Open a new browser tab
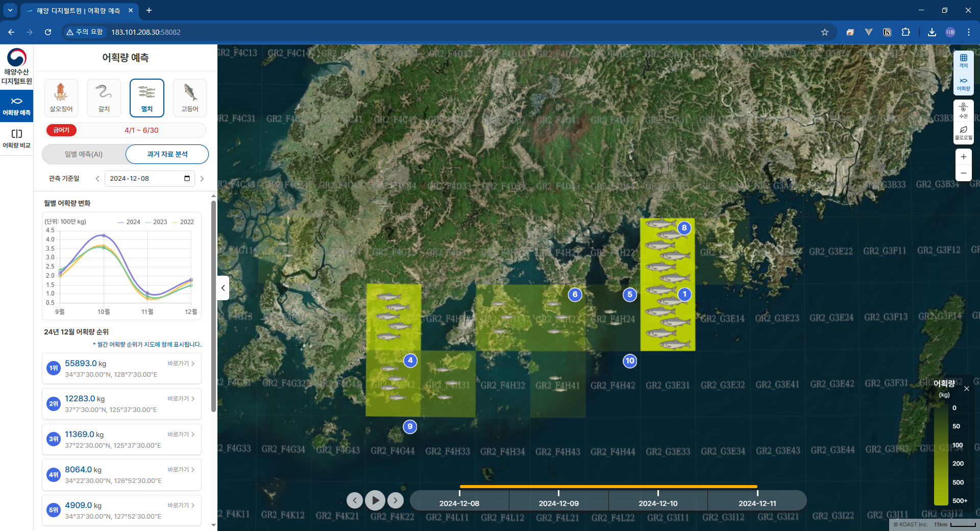980x531 pixels. 149,10
